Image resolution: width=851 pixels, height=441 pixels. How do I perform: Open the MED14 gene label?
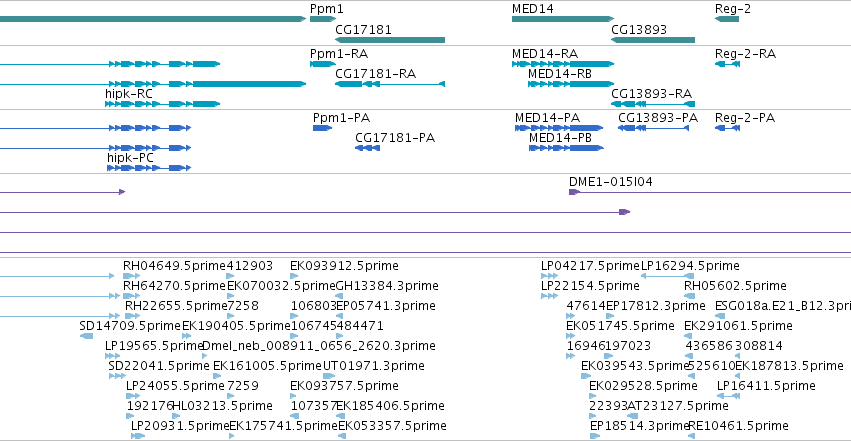click(x=532, y=9)
